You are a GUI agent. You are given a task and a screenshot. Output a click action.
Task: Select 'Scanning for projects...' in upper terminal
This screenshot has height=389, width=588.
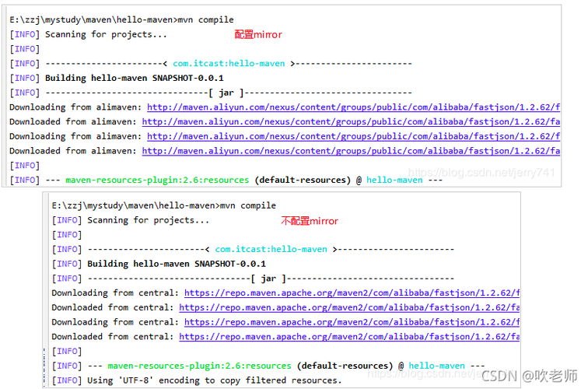coord(106,34)
